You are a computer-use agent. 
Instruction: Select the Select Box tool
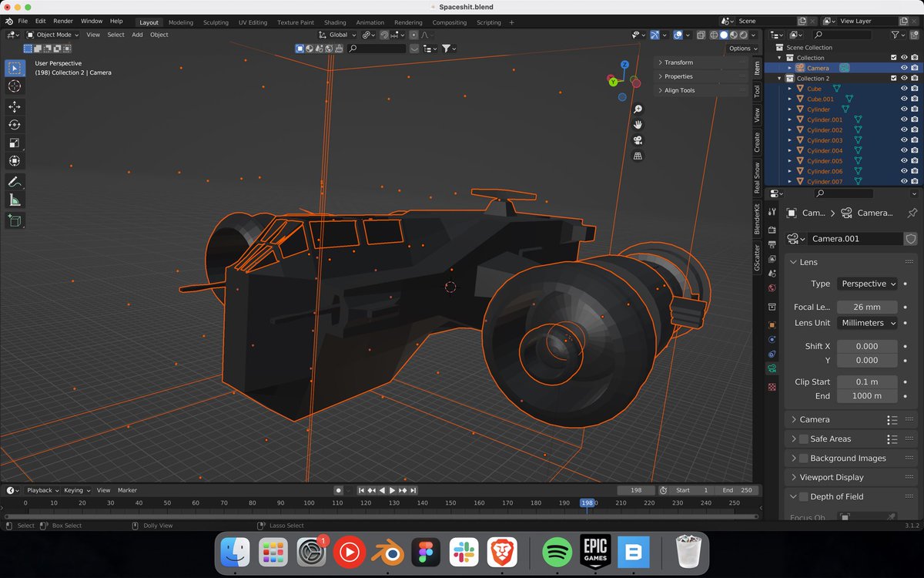point(15,68)
